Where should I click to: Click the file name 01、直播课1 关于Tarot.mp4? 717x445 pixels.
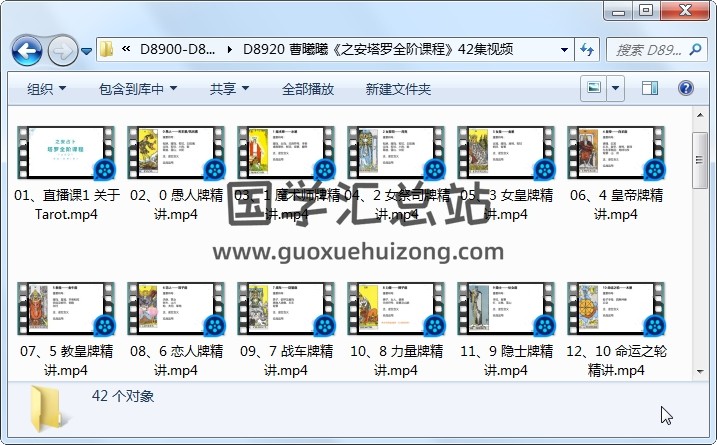[x=67, y=204]
